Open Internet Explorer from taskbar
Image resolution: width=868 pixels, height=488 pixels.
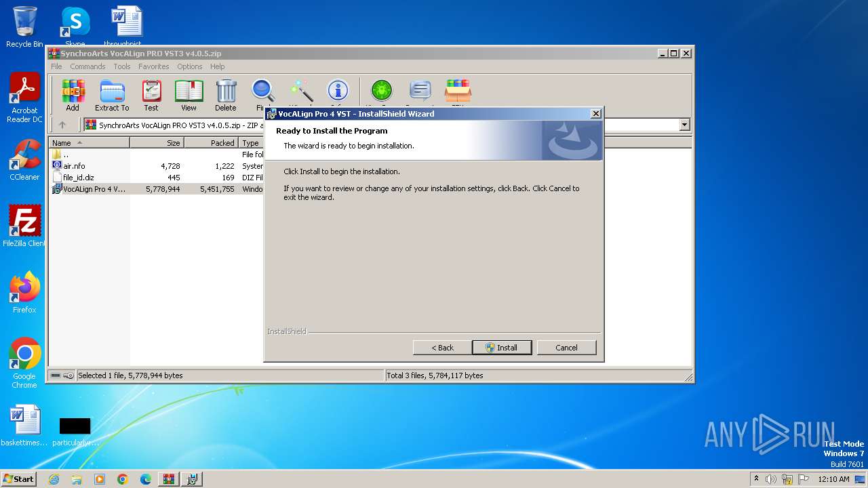54,479
